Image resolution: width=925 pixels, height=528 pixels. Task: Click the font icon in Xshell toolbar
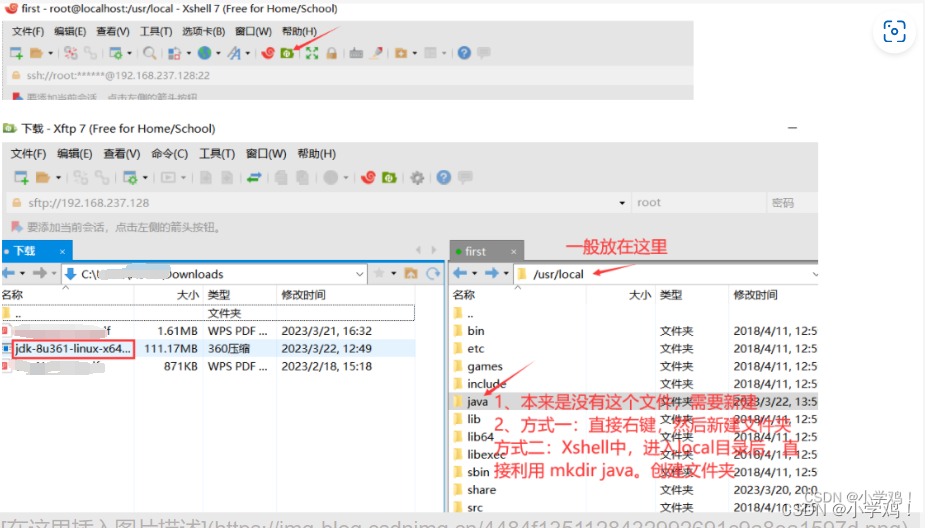234,53
